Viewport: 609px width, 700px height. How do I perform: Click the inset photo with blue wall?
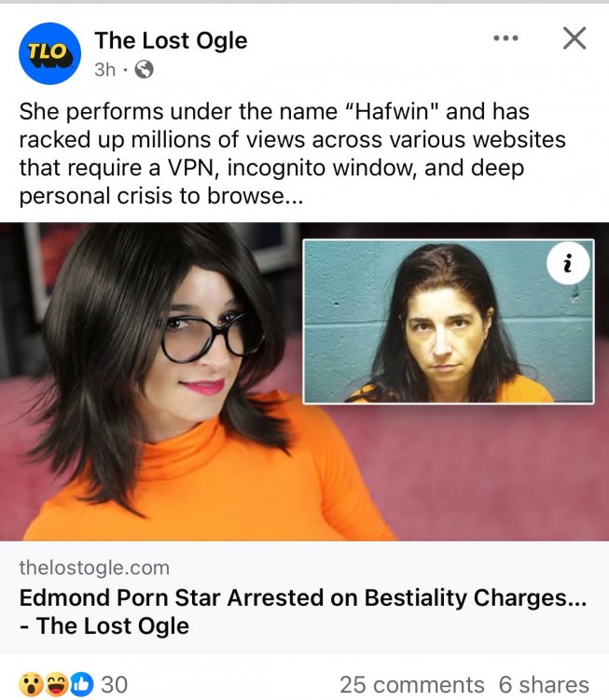[x=449, y=321]
